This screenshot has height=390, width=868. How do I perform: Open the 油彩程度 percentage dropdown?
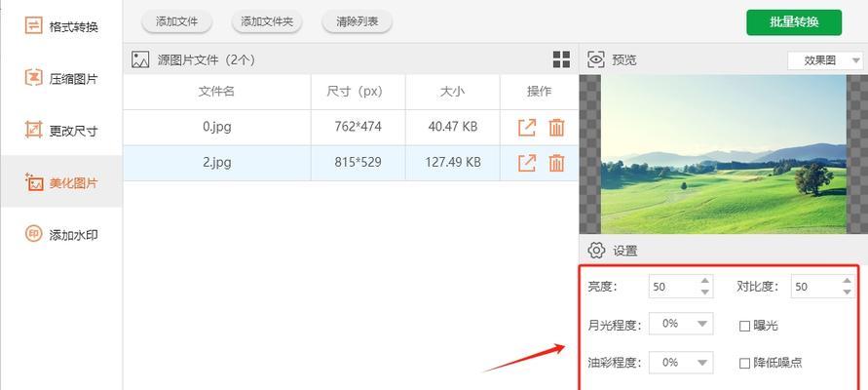tap(681, 363)
